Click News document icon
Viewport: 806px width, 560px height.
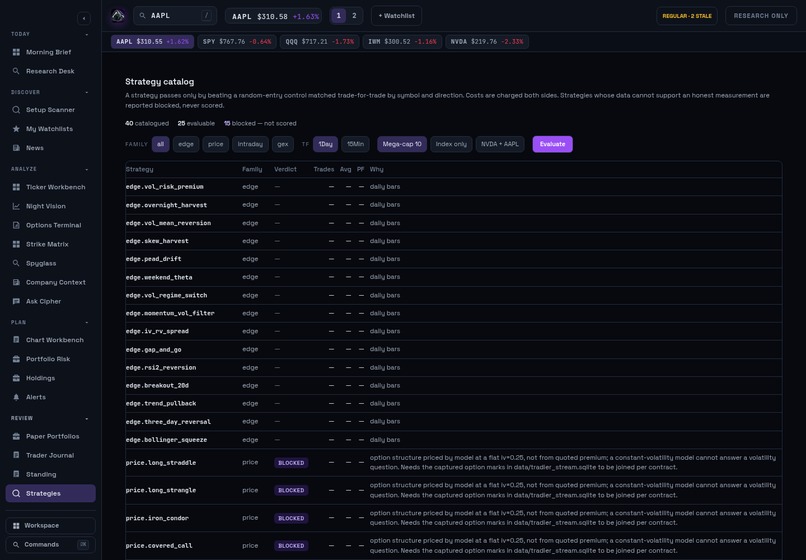(16, 148)
